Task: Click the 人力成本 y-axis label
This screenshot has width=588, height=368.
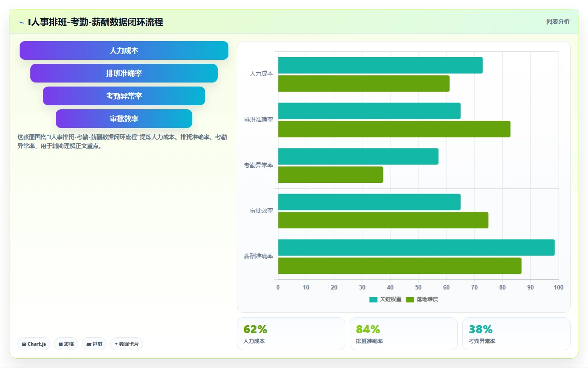Action: pyautogui.click(x=261, y=74)
